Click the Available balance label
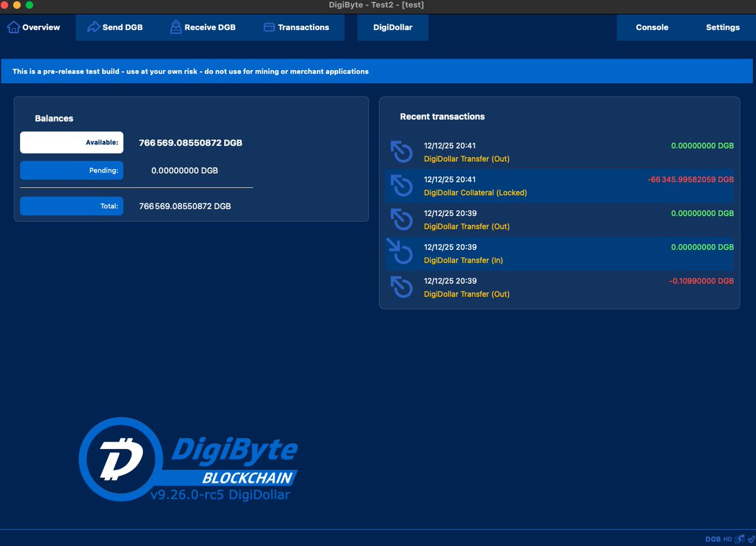This screenshot has width=756, height=546. coord(72,142)
